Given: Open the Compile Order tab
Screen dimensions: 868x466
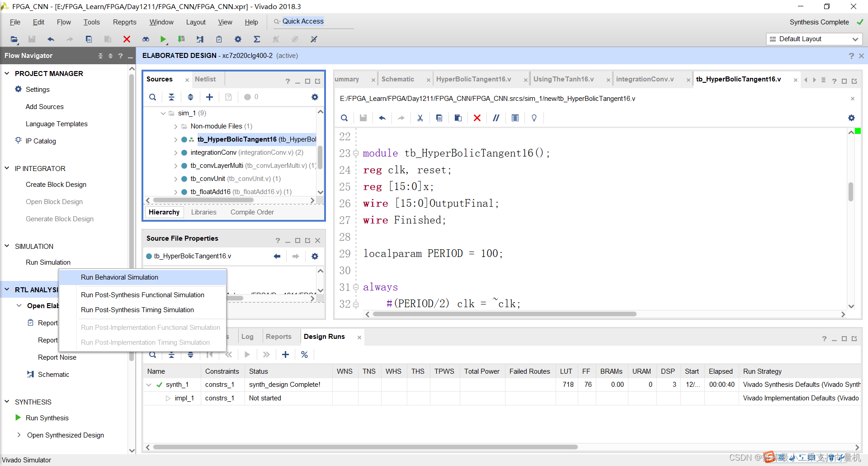Looking at the screenshot, I should tap(252, 212).
